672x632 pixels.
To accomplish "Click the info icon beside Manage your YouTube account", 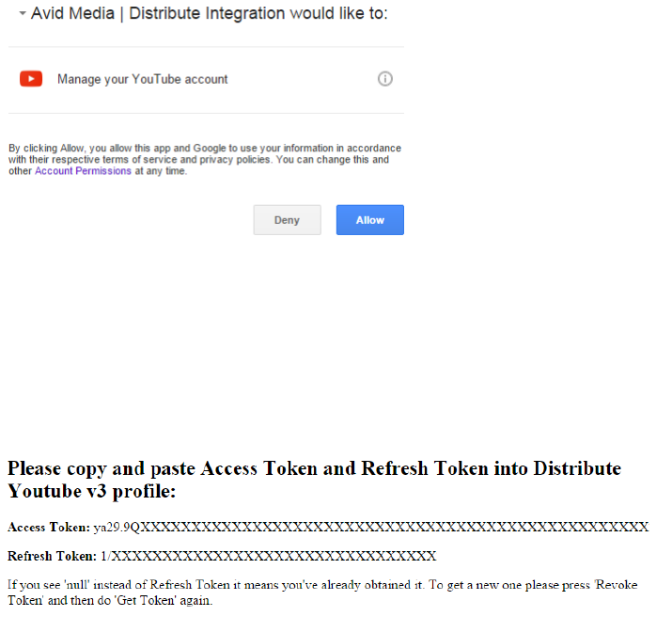I will [384, 79].
